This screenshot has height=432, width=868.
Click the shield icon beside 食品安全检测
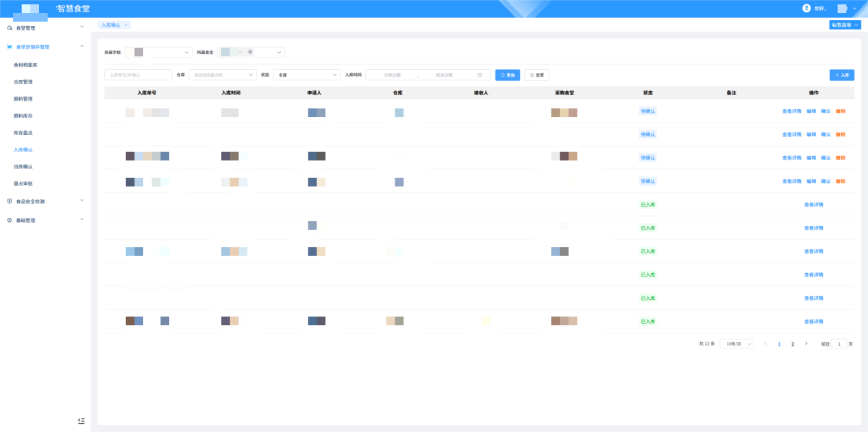pyautogui.click(x=10, y=201)
